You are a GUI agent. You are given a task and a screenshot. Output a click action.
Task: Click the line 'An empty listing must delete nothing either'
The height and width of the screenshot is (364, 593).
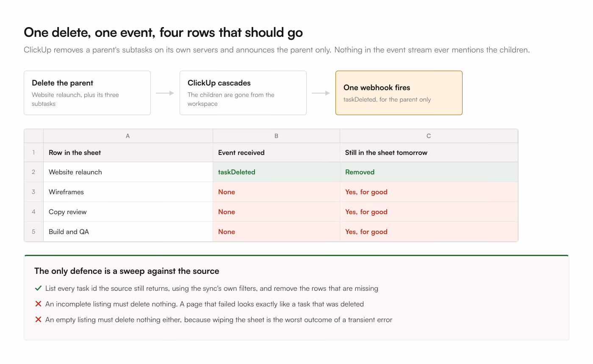[219, 320]
